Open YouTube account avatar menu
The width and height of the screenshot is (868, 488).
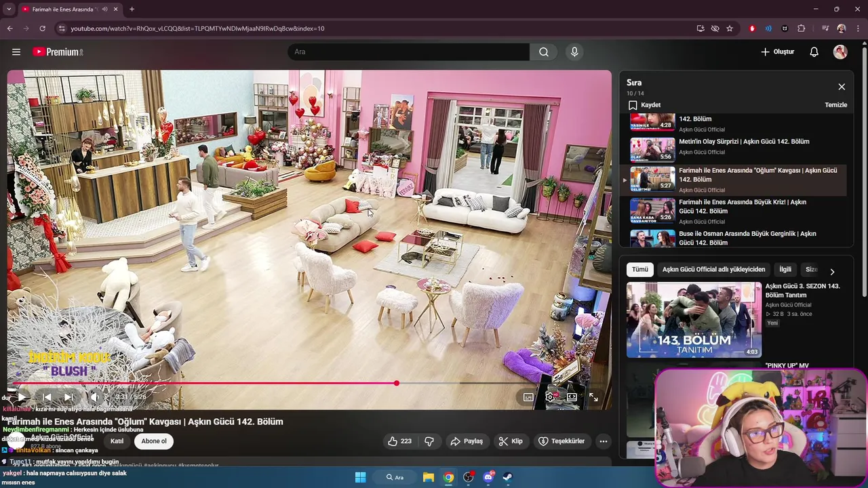point(840,52)
